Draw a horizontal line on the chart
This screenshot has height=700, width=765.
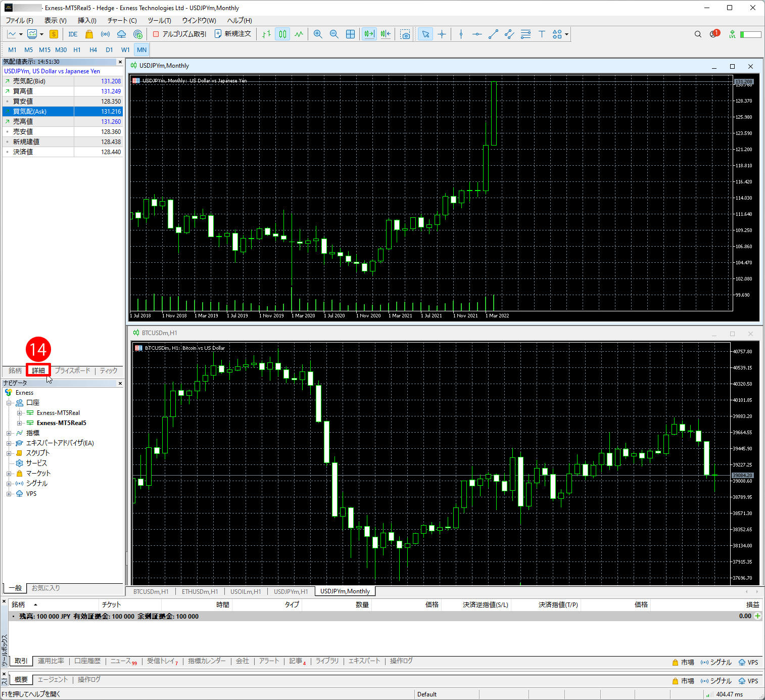(x=477, y=34)
